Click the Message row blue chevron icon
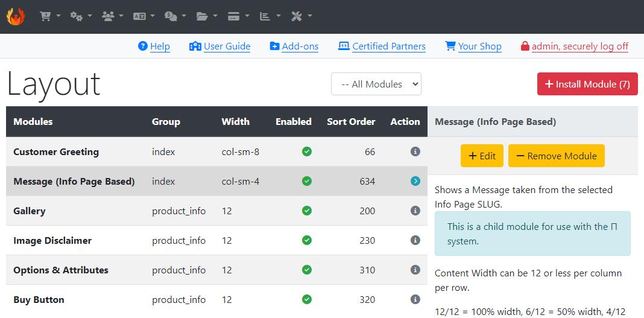The height and width of the screenshot is (318, 644). (415, 181)
